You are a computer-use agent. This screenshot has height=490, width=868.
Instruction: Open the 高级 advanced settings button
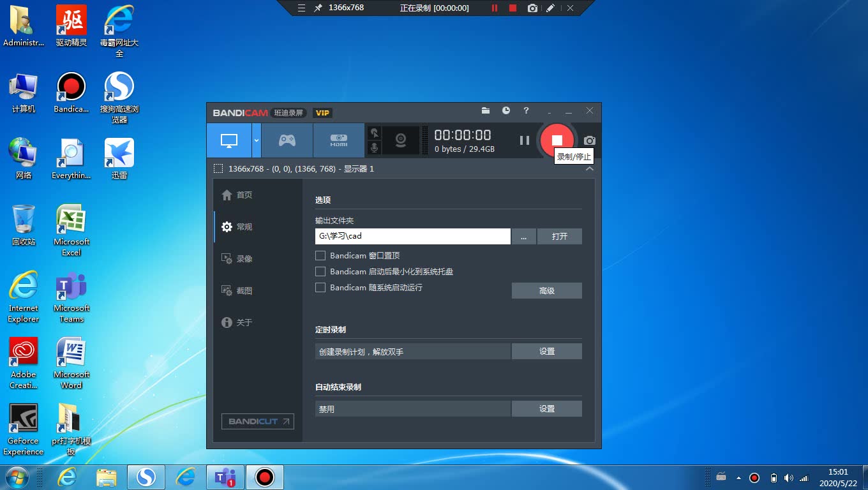pyautogui.click(x=547, y=290)
